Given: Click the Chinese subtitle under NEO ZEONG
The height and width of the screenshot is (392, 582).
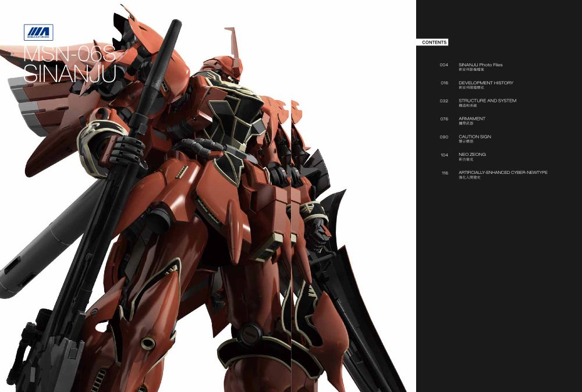Looking at the screenshot, I should [x=466, y=159].
